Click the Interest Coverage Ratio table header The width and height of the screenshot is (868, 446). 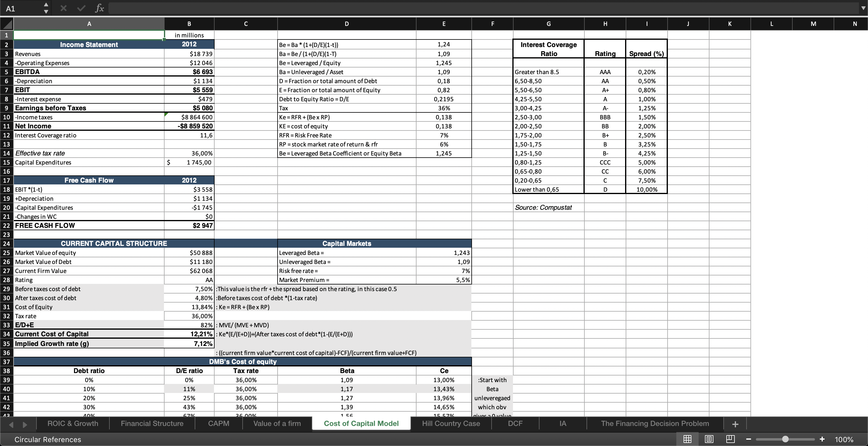[549, 49]
